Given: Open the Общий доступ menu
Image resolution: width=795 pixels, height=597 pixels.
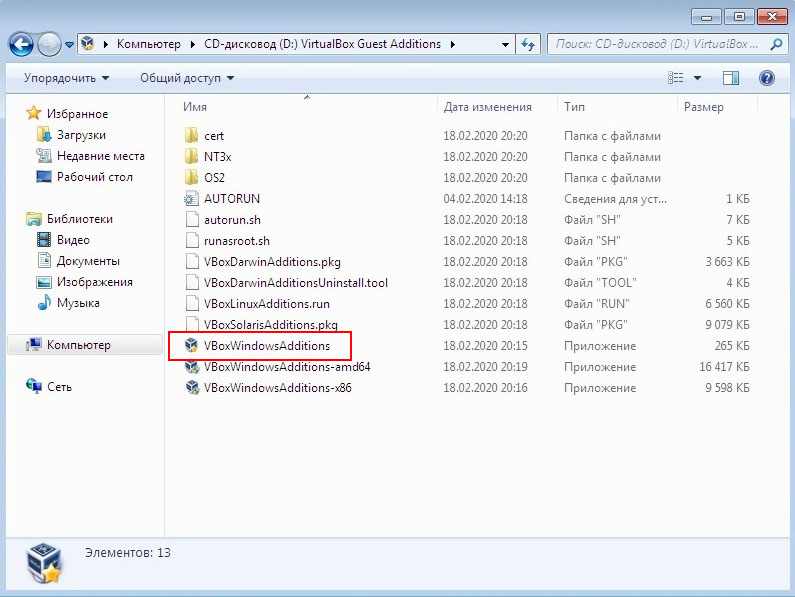Looking at the screenshot, I should click(187, 78).
